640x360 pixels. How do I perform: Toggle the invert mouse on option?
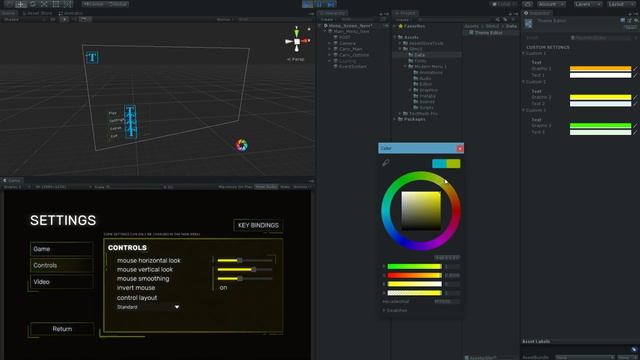coord(223,288)
